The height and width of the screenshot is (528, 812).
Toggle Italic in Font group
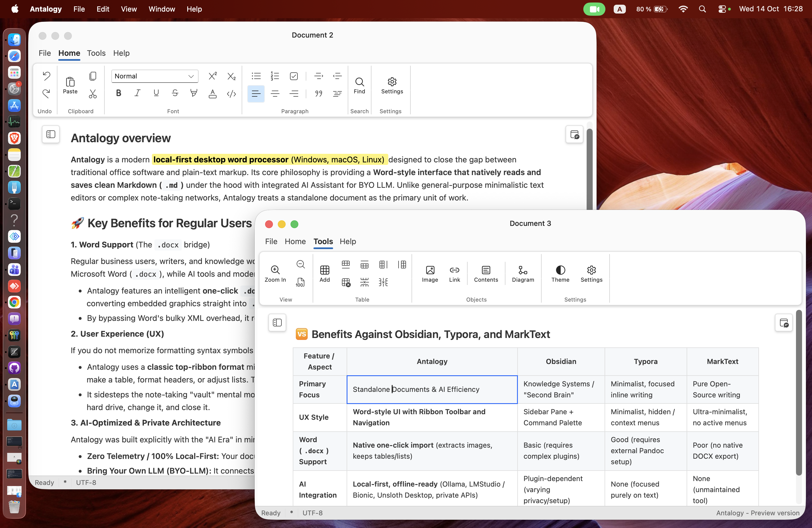138,93
